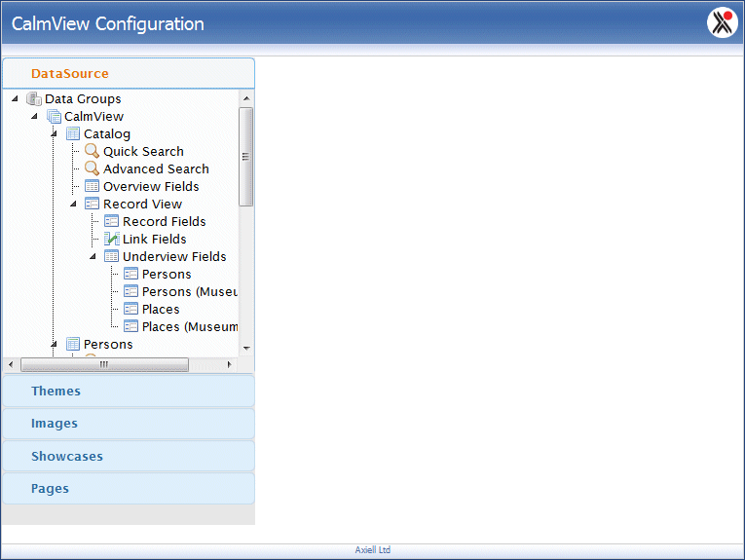Select the Advanced Search tree item
The width and height of the screenshot is (745, 560).
tap(156, 169)
